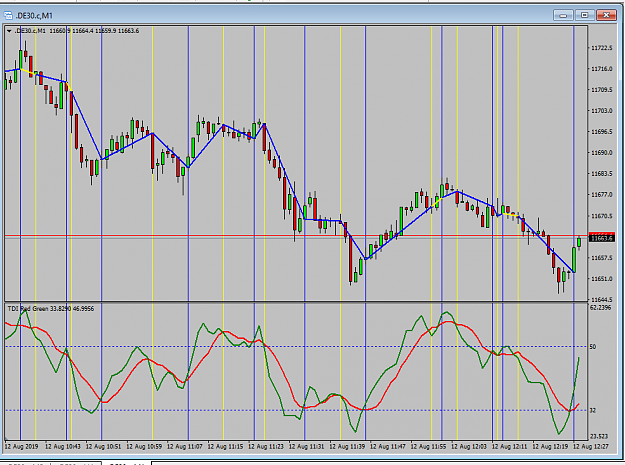
Task: Click the 12 Aug 12:27 time label
Action: (x=592, y=447)
